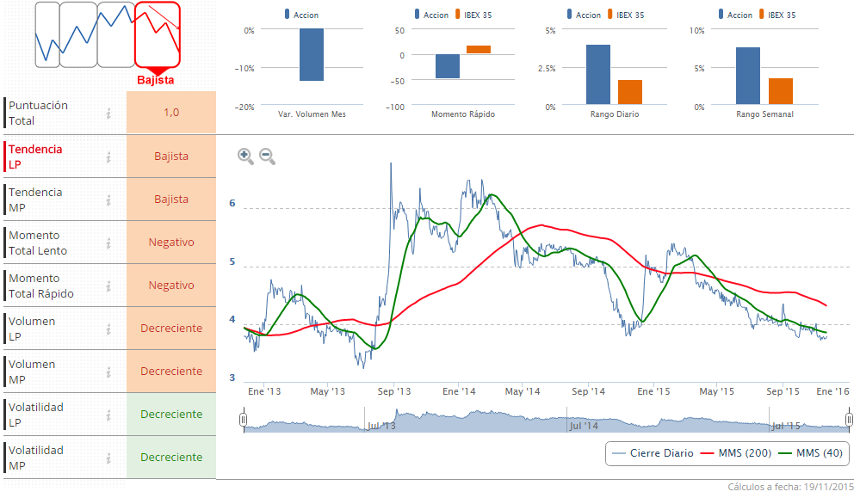The image size is (860, 504).
Task: Open the Tendencia MP info icon
Action: [109, 200]
